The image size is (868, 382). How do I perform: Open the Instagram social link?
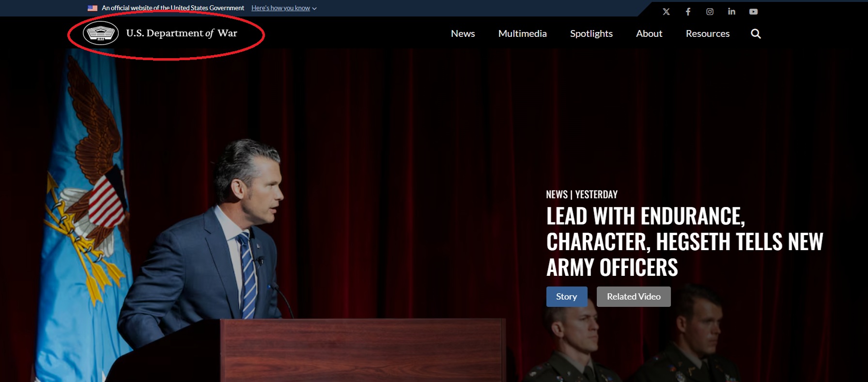[x=710, y=12]
